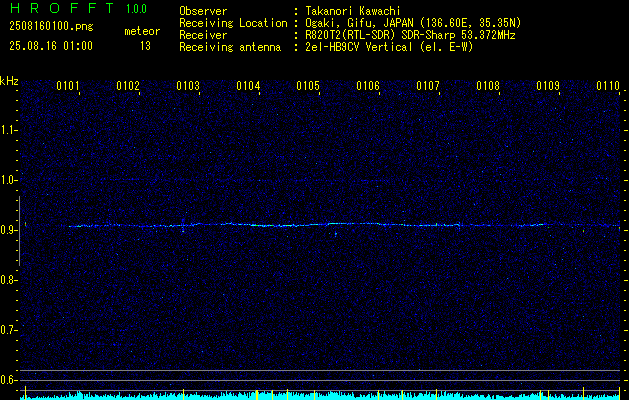The image size is (629, 400).
Task: Click the Observer label
Action: click(x=203, y=11)
